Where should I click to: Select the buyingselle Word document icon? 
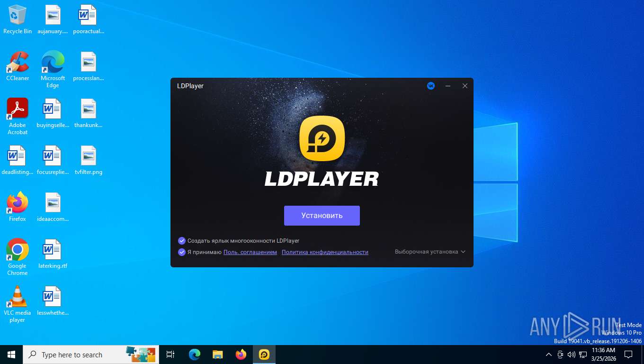pos(53,113)
